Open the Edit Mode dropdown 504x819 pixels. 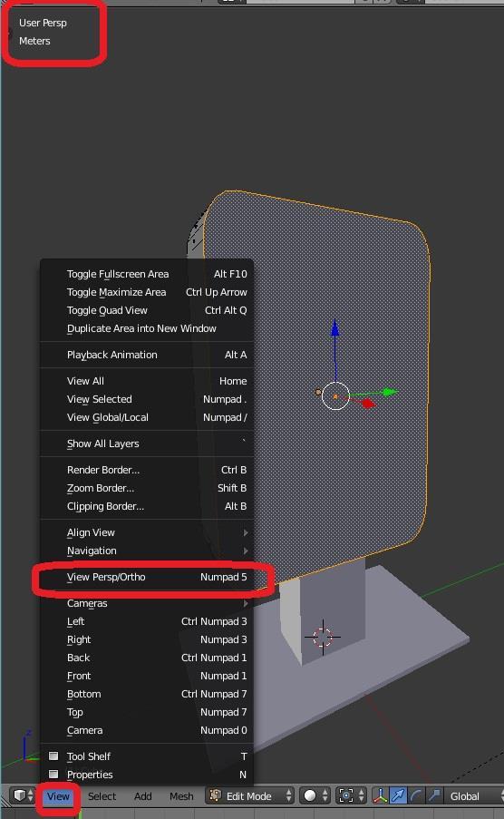pos(249,795)
